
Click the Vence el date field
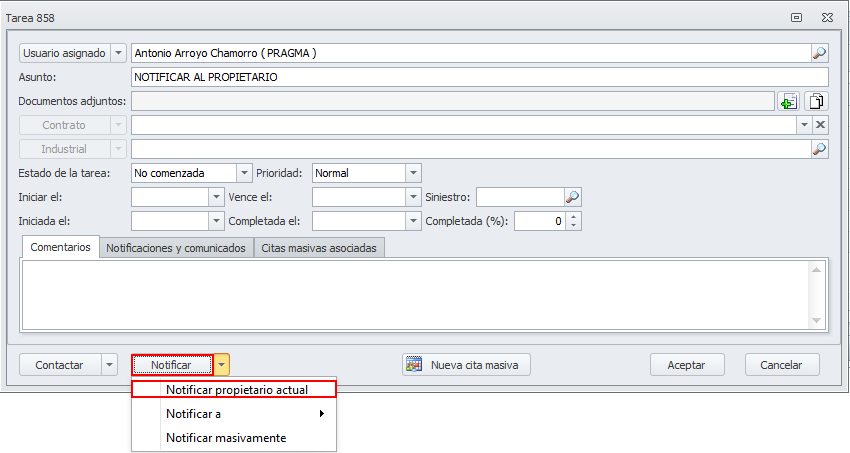pyautogui.click(x=359, y=197)
